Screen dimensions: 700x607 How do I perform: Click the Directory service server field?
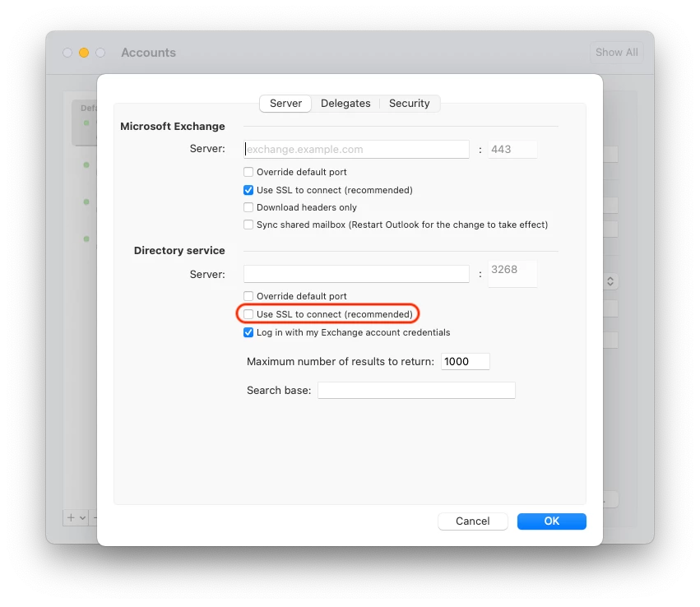(x=356, y=274)
